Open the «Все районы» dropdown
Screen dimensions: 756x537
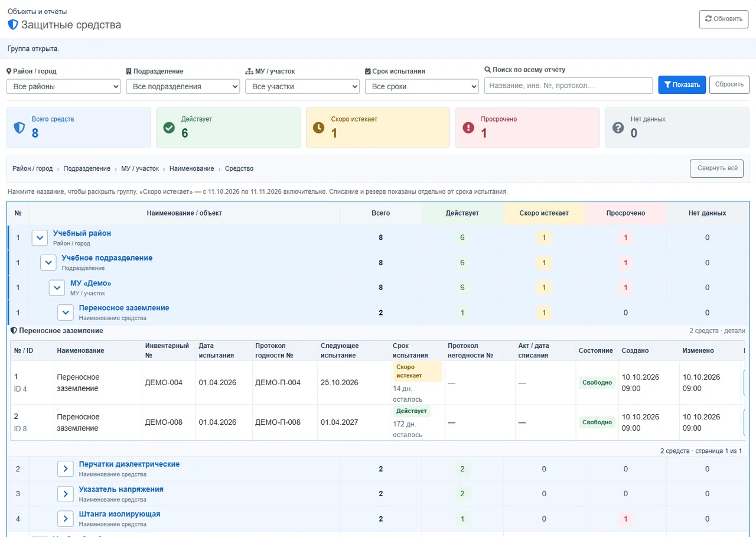click(64, 86)
